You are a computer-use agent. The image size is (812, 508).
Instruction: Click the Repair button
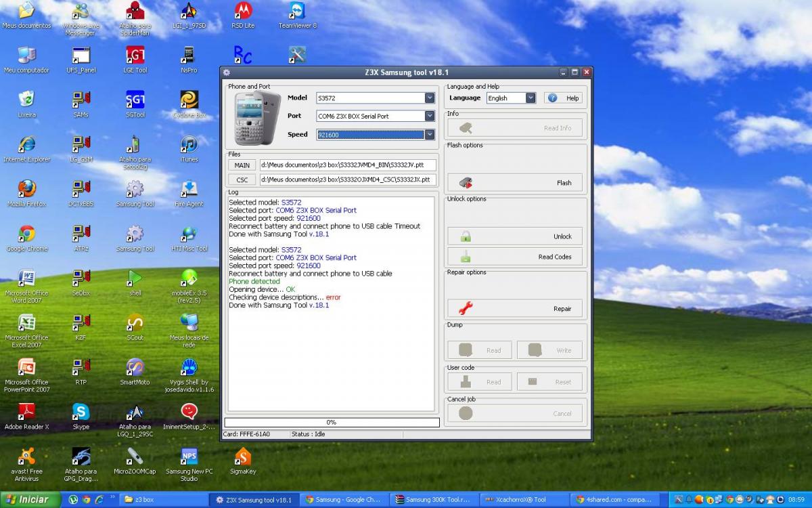(514, 309)
